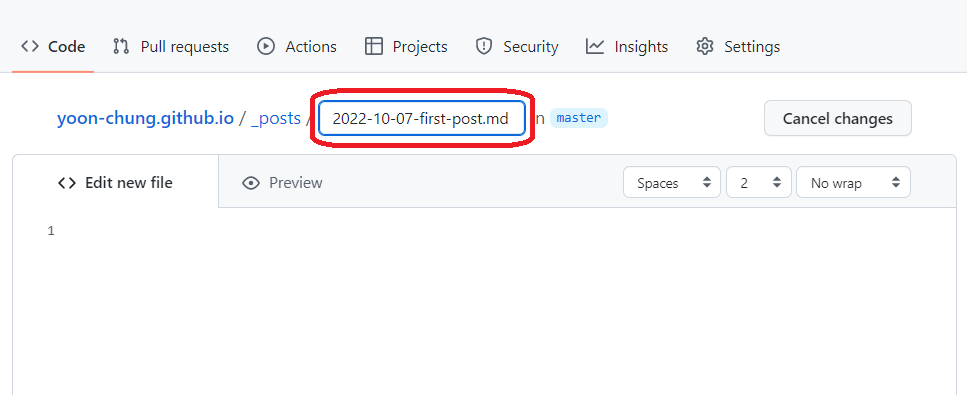Click the Edit new file brackets icon
The image size is (967, 395).
click(67, 183)
